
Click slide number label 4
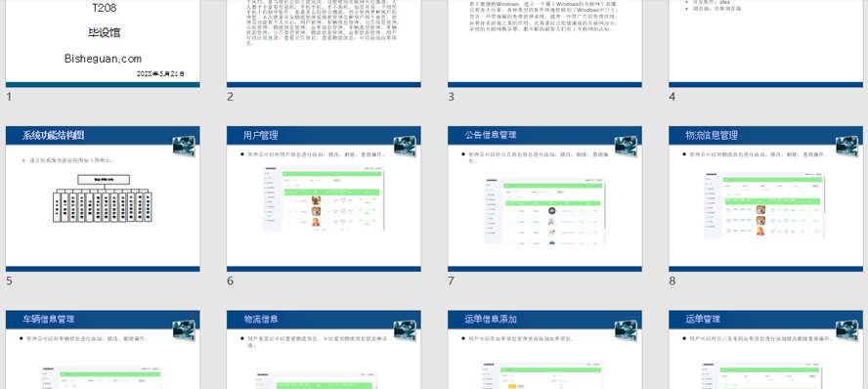click(673, 97)
